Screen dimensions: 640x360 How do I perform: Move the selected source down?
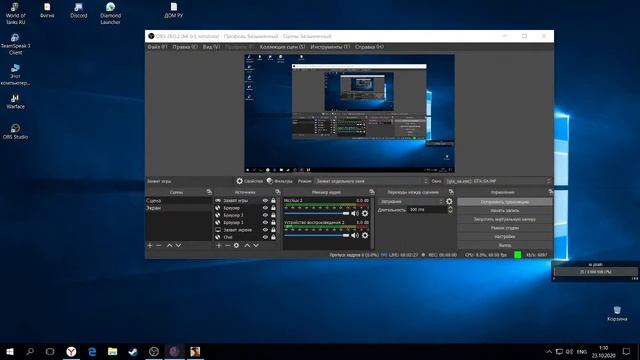pyautogui.click(x=256, y=245)
